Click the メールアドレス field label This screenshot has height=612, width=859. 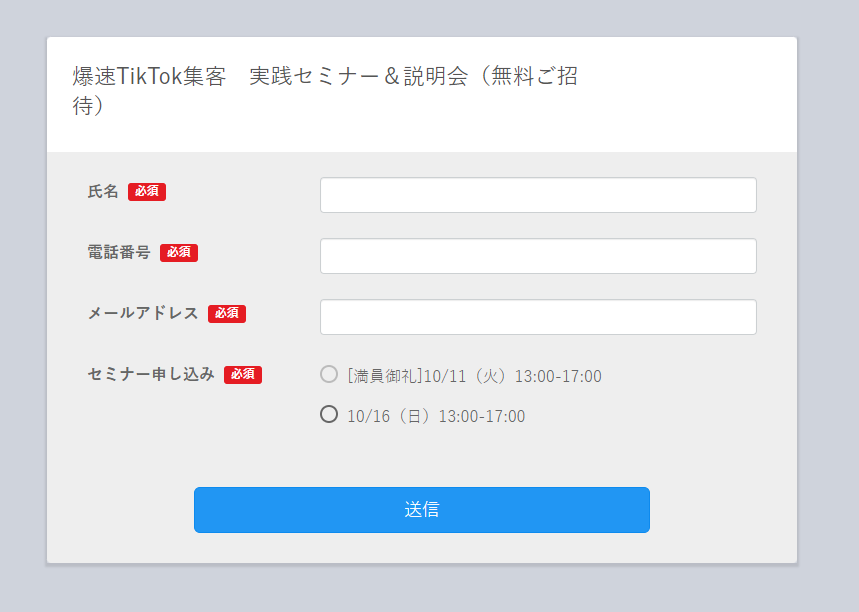pos(143,313)
